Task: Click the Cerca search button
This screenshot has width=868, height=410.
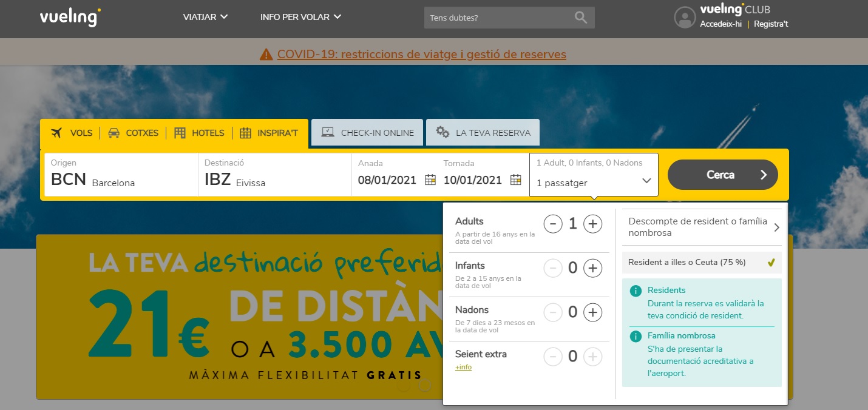Action: (x=723, y=175)
